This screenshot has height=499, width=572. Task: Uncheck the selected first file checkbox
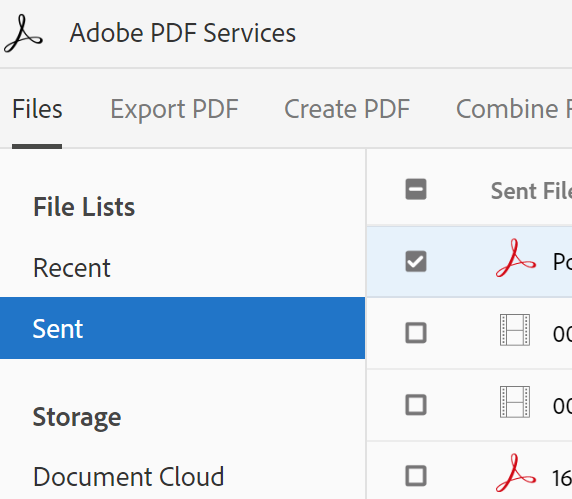(x=416, y=261)
